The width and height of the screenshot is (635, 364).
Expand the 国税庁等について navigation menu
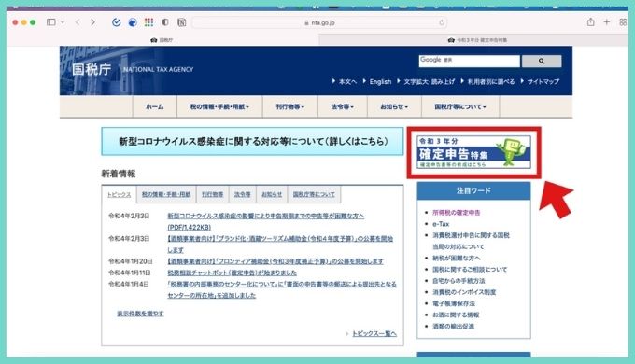[x=460, y=106]
